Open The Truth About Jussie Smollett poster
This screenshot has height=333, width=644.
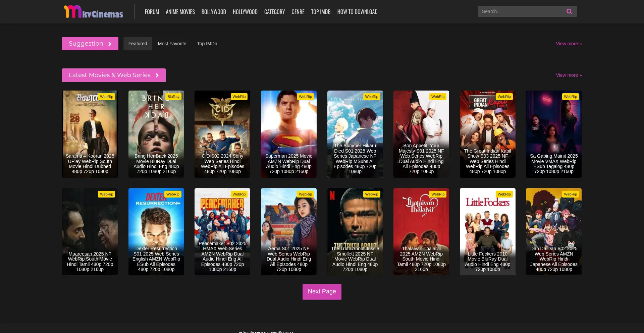pos(355,232)
